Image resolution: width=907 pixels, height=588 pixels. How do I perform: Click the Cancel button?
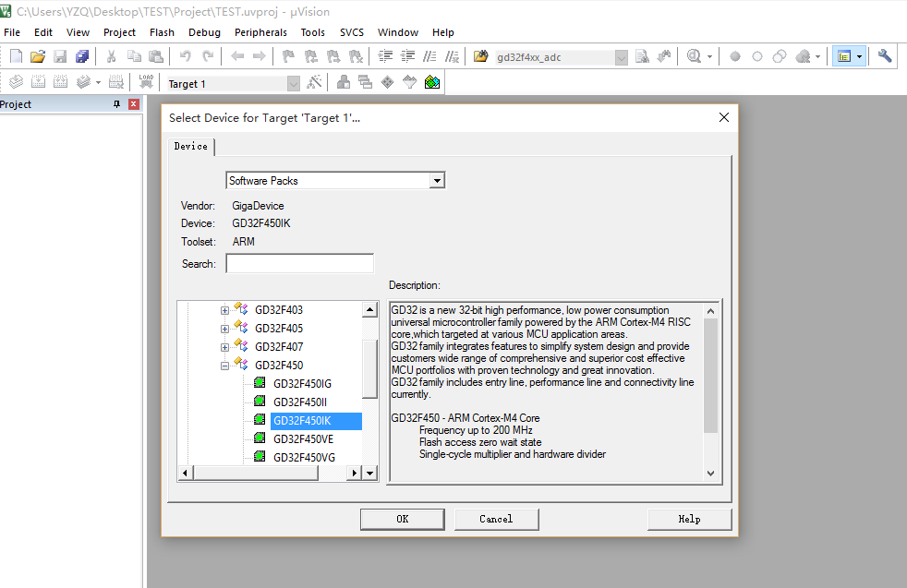click(496, 519)
